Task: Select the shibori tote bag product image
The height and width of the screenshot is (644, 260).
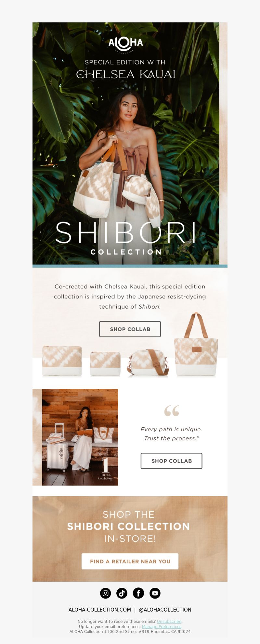Action: (x=196, y=344)
